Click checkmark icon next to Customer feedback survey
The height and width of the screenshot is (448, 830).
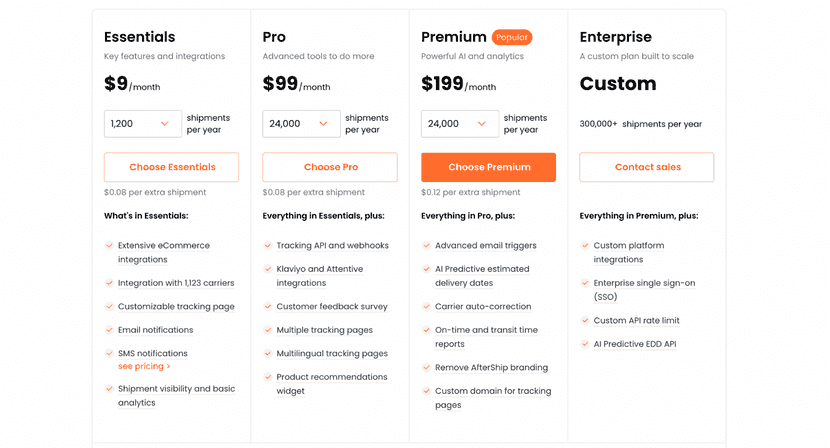(x=268, y=307)
